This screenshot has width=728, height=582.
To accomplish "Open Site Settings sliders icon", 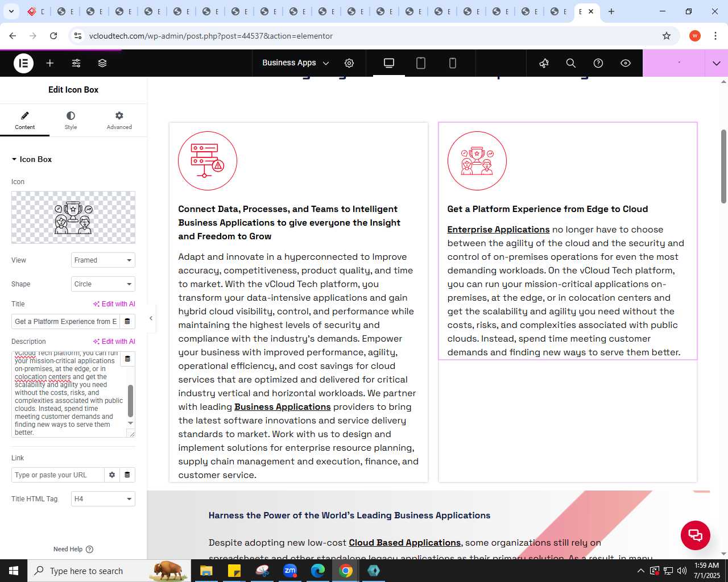I will (76, 63).
